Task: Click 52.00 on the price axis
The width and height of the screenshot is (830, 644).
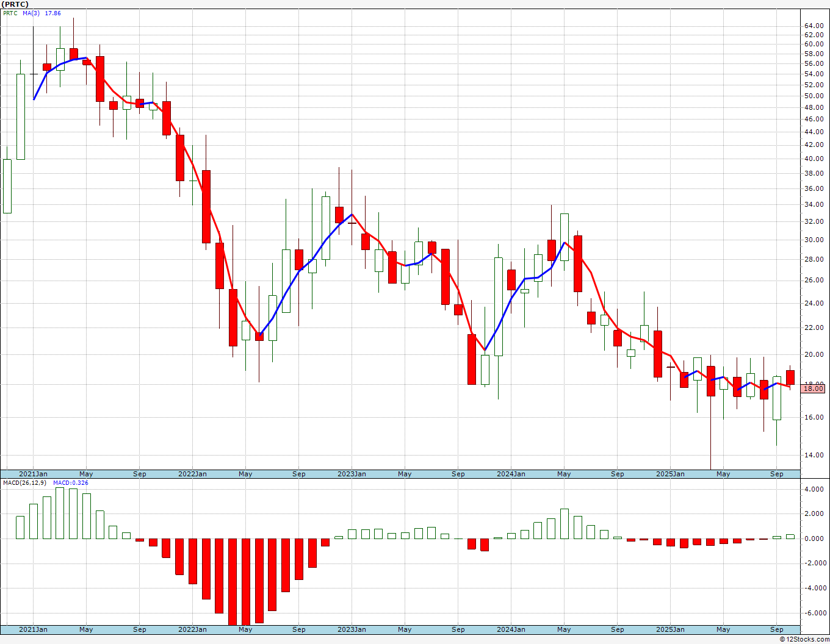Action: 814,85
